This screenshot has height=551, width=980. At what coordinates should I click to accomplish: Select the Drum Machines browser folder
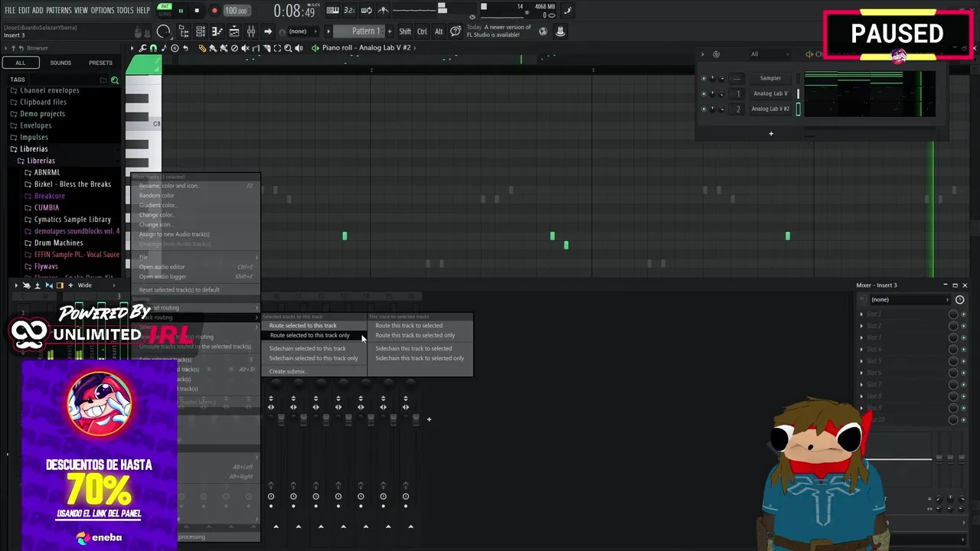[x=58, y=243]
